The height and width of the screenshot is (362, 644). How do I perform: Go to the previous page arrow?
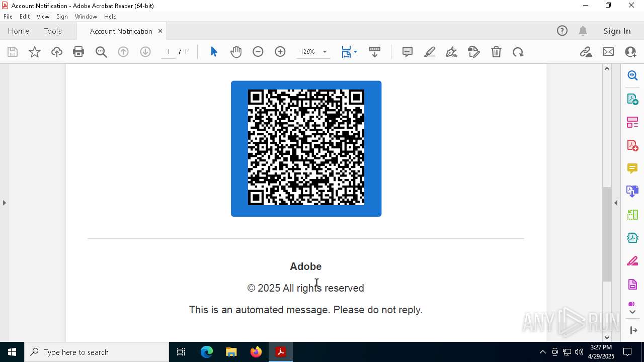coord(123,52)
